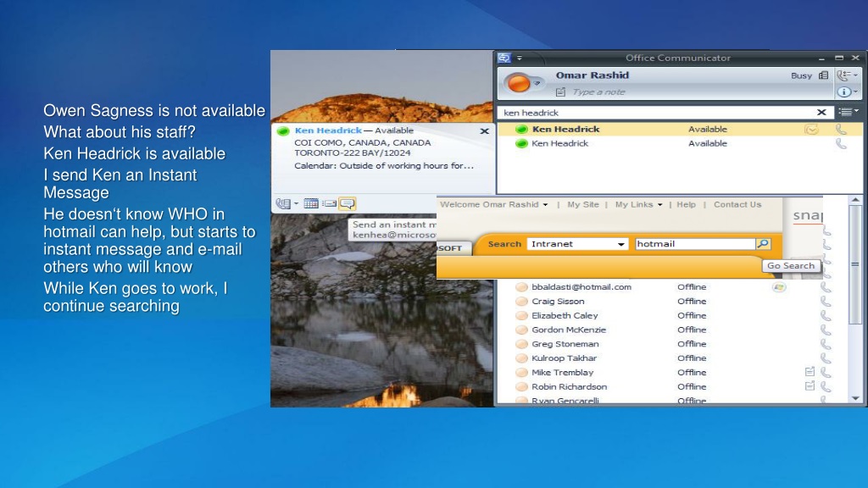This screenshot has height=488, width=868.
Task: Click the status icon on highlighted Ken Headrick row
Action: point(811,130)
